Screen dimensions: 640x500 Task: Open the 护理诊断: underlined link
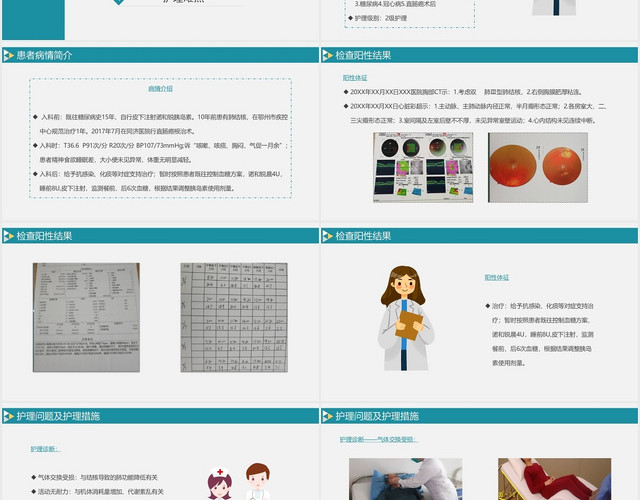click(46, 449)
